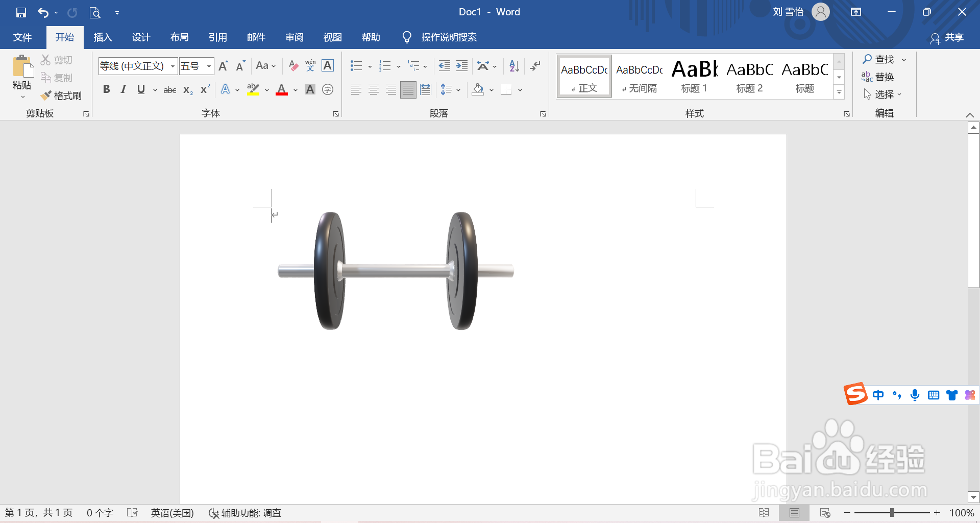Select the Cut (剪切) tool
The height and width of the screenshot is (523, 980).
tap(57, 59)
